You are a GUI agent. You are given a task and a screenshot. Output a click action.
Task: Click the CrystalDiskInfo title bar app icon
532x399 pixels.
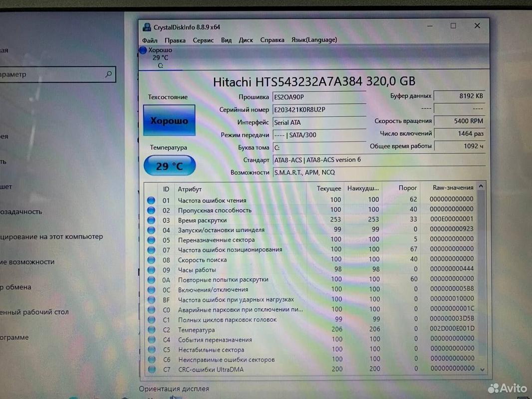147,27
